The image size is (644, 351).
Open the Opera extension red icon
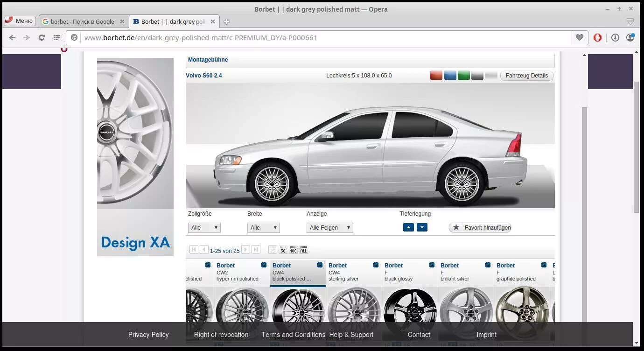click(x=597, y=38)
